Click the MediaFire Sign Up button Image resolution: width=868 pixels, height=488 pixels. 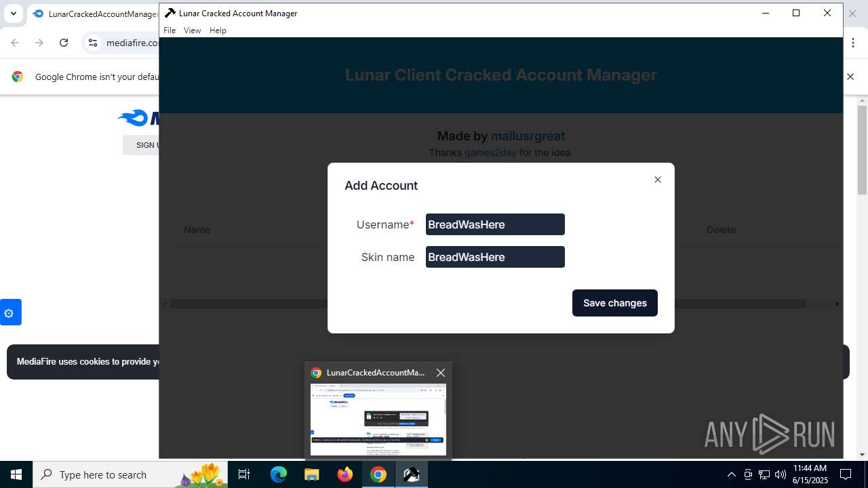142,145
